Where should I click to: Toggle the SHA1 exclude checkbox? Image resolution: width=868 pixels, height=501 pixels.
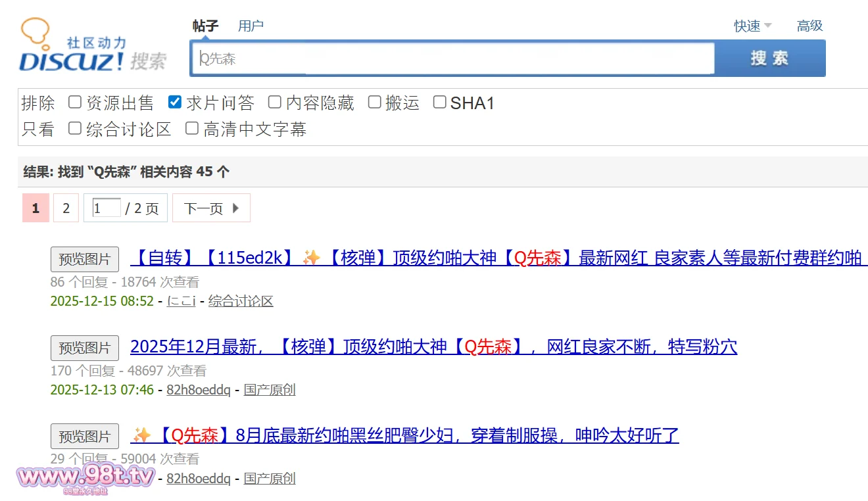tap(439, 102)
